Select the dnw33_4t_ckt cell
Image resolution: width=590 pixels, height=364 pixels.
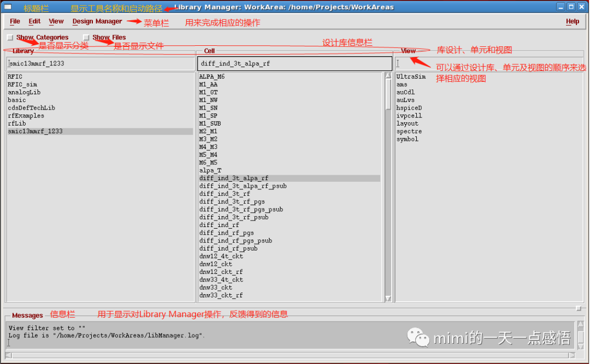pos(221,280)
